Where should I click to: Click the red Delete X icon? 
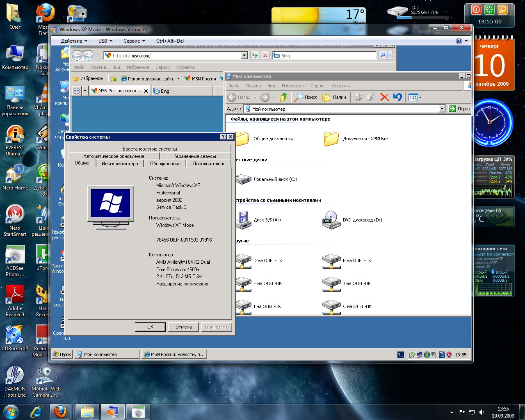(x=384, y=97)
